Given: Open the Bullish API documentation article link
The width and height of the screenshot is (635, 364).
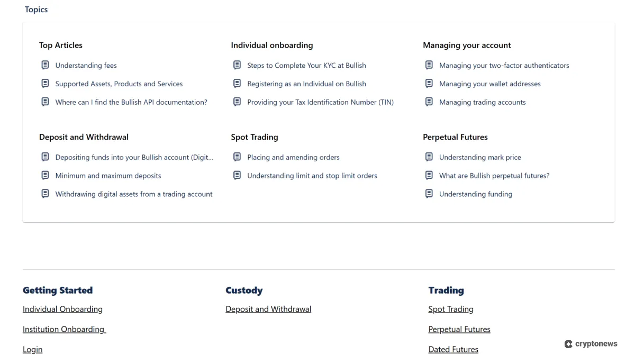Looking at the screenshot, I should click(x=131, y=103).
